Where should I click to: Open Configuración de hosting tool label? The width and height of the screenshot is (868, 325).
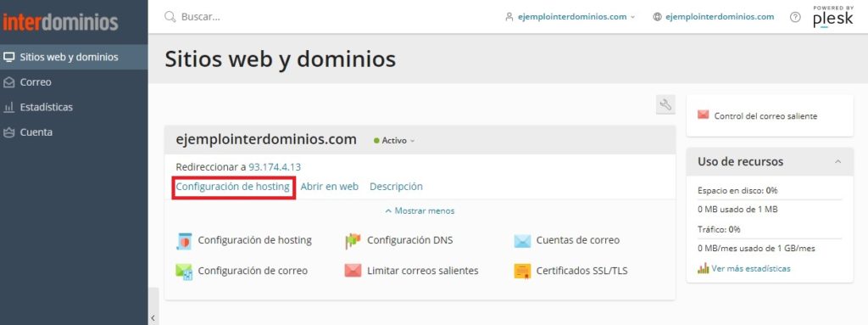[254, 241]
